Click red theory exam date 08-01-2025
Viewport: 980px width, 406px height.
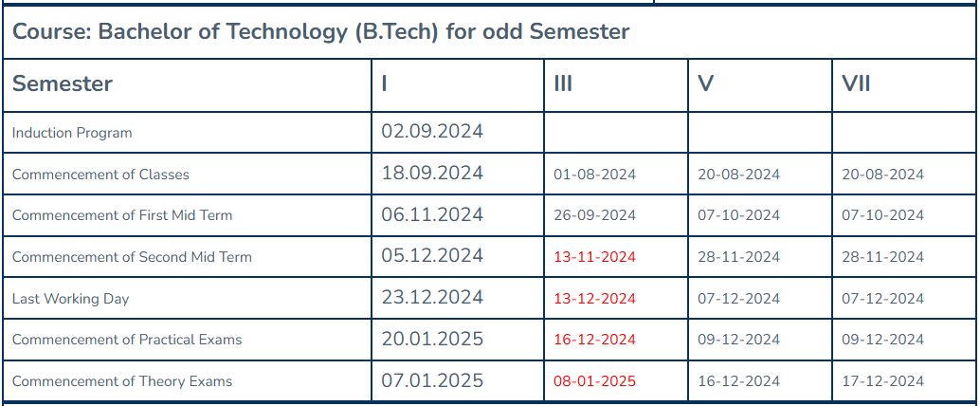[x=594, y=381]
